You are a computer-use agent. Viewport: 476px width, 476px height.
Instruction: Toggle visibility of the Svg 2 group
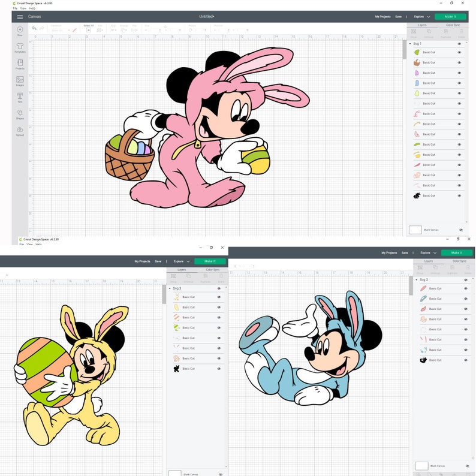[x=466, y=280]
